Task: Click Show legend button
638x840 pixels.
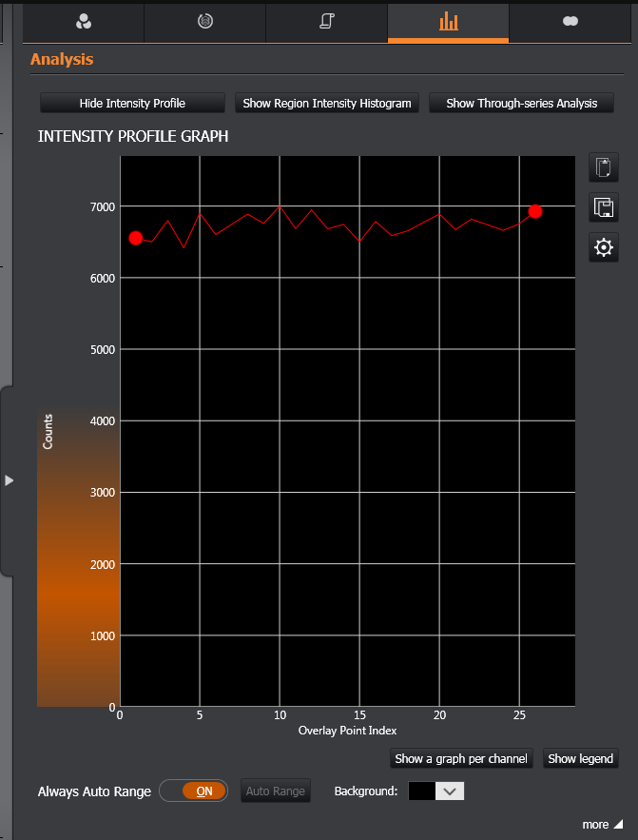Action: pos(580,758)
